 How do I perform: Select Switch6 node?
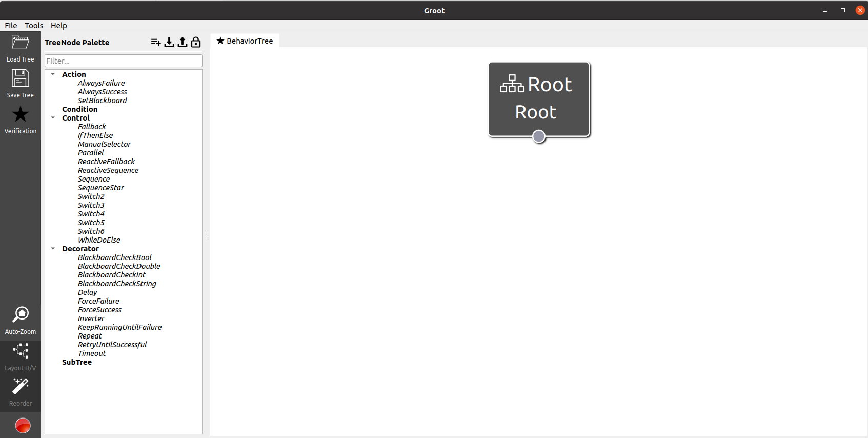tap(91, 231)
